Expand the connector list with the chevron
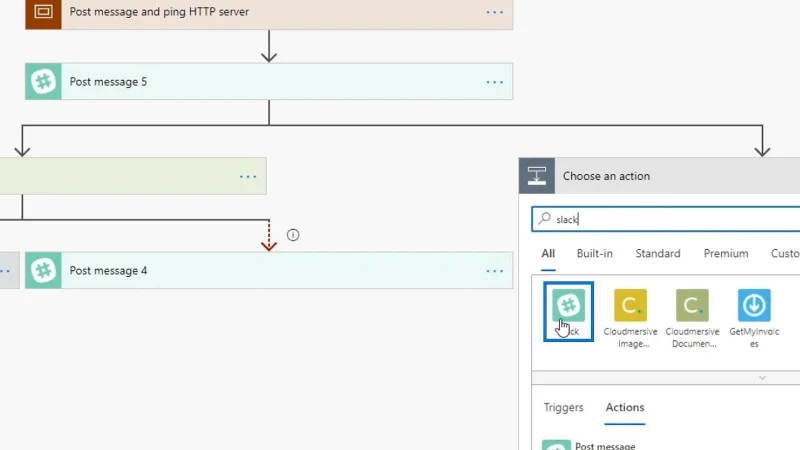Screen dimensions: 800x450 (x=762, y=378)
